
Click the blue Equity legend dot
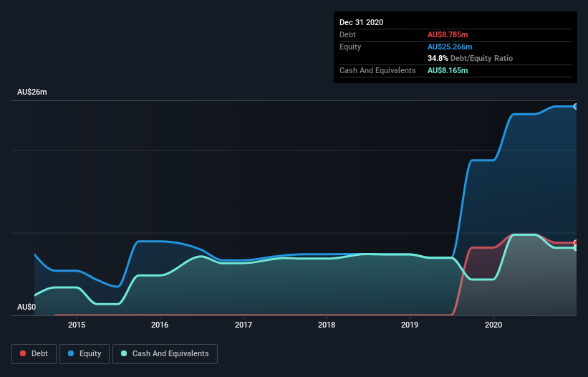pos(71,353)
